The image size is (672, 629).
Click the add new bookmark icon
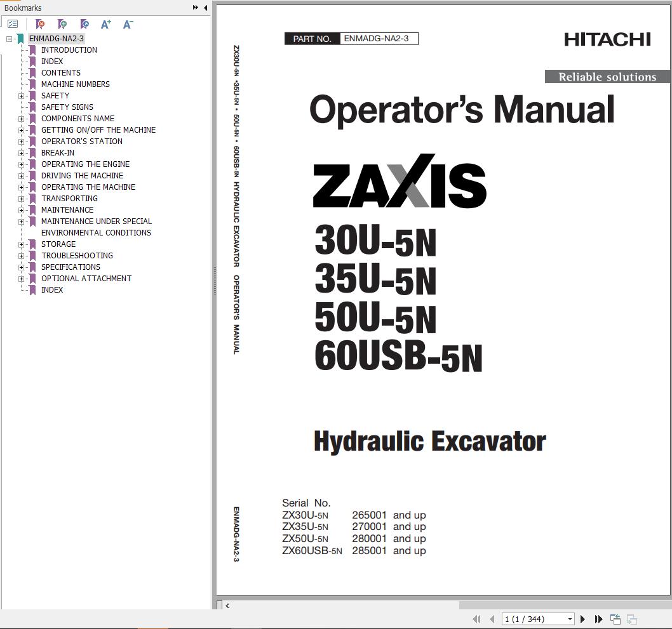tap(62, 24)
